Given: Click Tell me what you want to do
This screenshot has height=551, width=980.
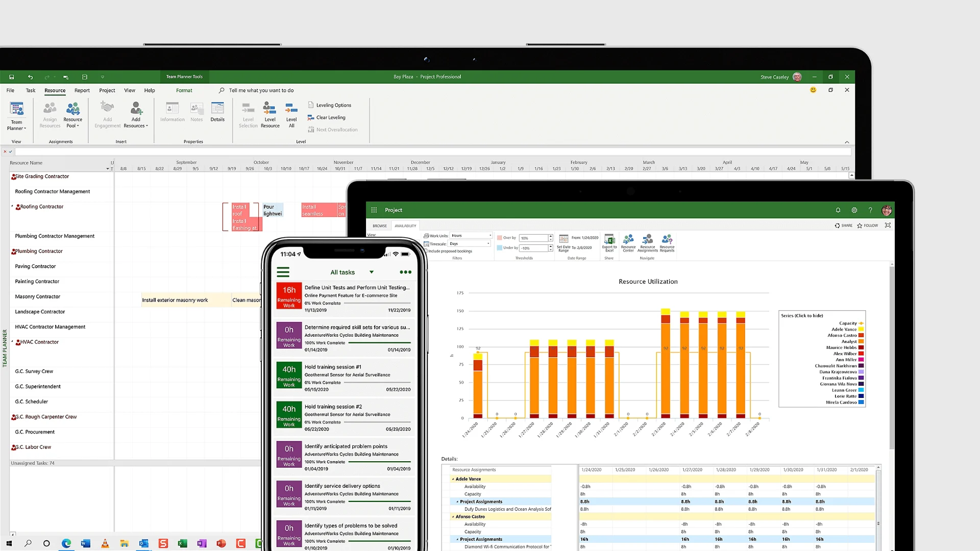Looking at the screenshot, I should (x=261, y=90).
